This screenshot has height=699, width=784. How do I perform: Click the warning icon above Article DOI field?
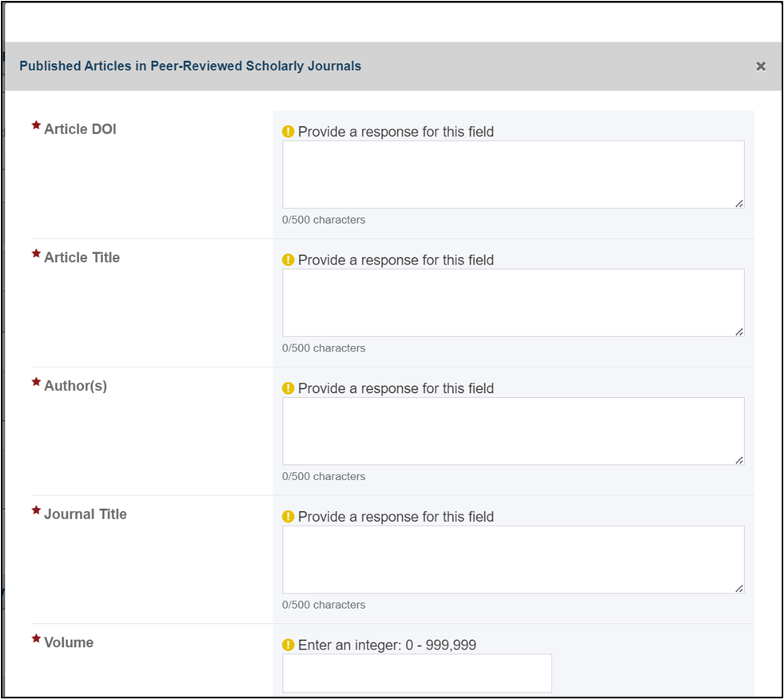tap(288, 131)
